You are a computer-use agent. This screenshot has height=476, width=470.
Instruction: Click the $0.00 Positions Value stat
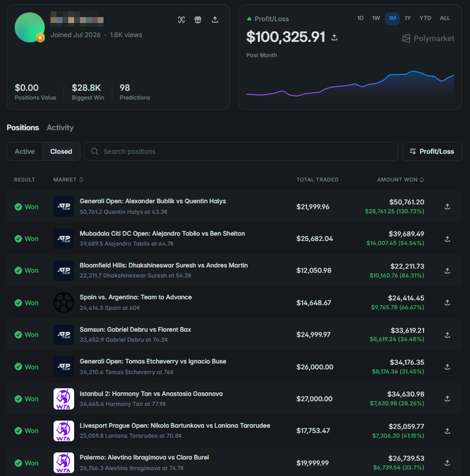point(36,92)
